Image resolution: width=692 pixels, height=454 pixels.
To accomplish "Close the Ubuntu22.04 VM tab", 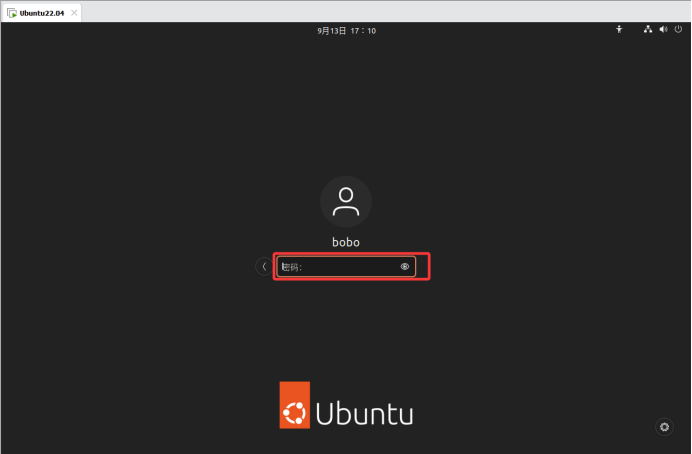I will pyautogui.click(x=74, y=13).
